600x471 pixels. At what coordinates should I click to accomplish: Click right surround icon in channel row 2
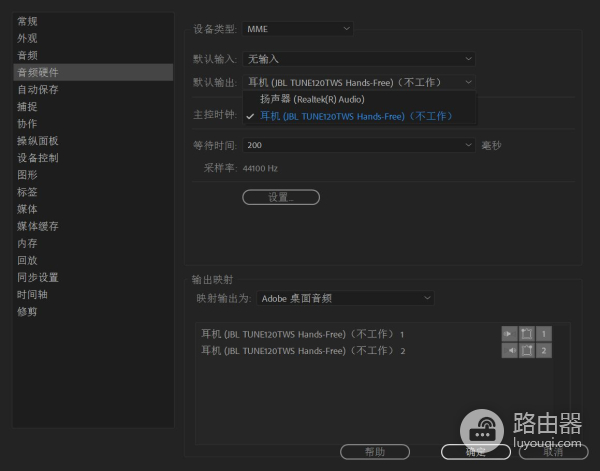coord(527,350)
